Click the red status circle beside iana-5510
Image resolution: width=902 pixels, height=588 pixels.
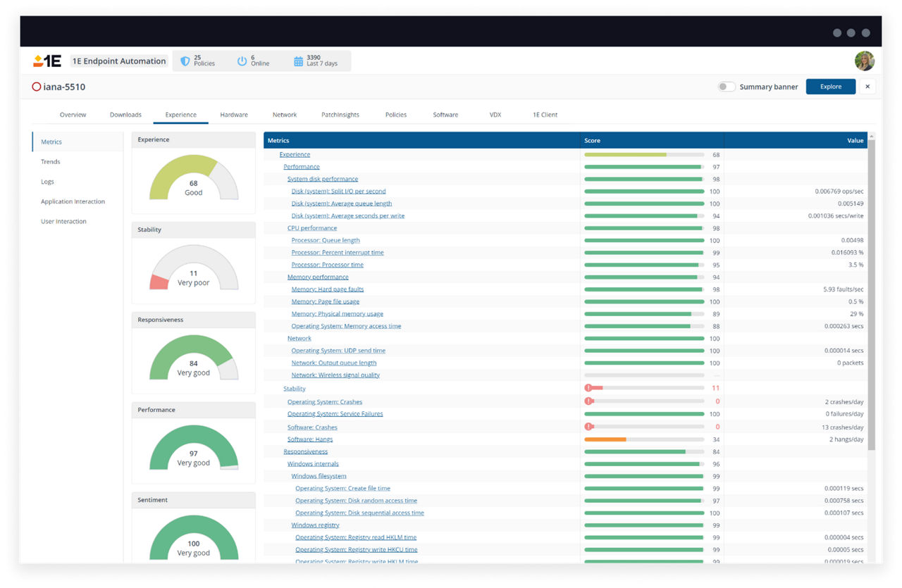click(37, 87)
